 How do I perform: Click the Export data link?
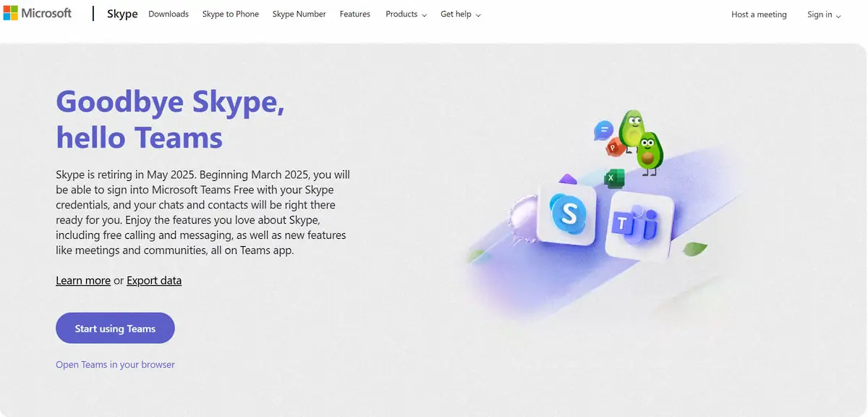pos(154,280)
